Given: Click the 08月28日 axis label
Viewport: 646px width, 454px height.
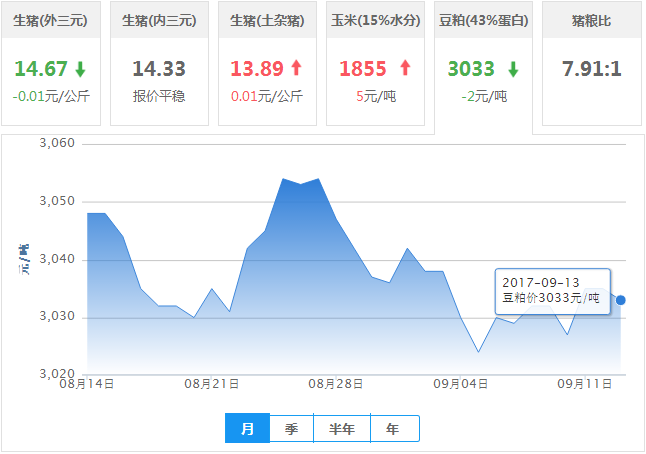Looking at the screenshot, I should (336, 384).
